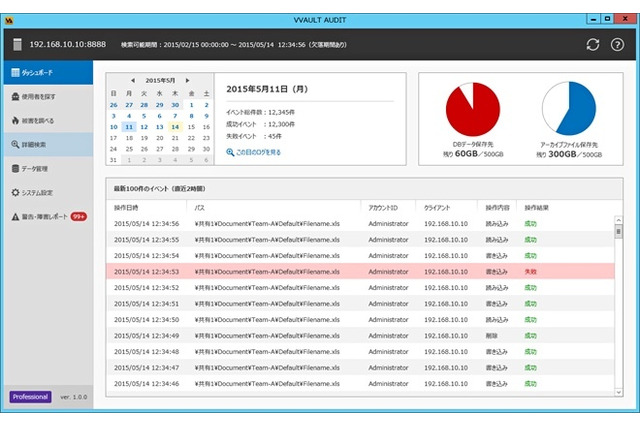640x426 pixels.
Task: Open 被害を調べる flame item
Action: (x=46, y=121)
